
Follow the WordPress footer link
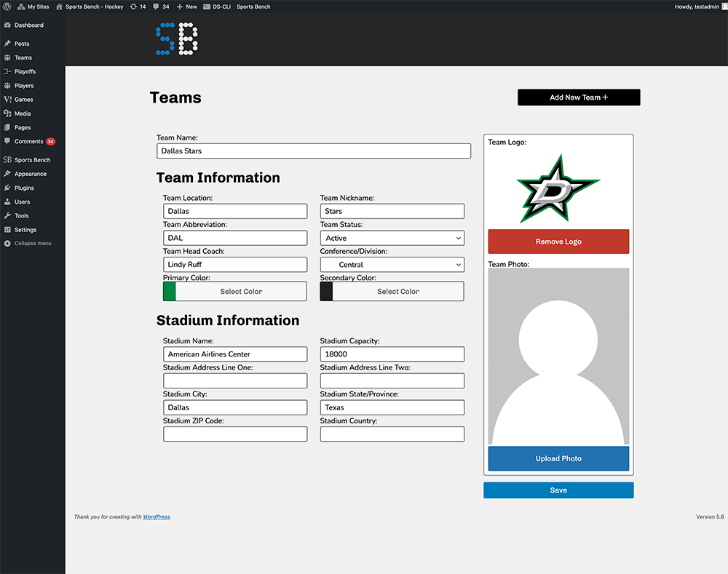point(157,517)
